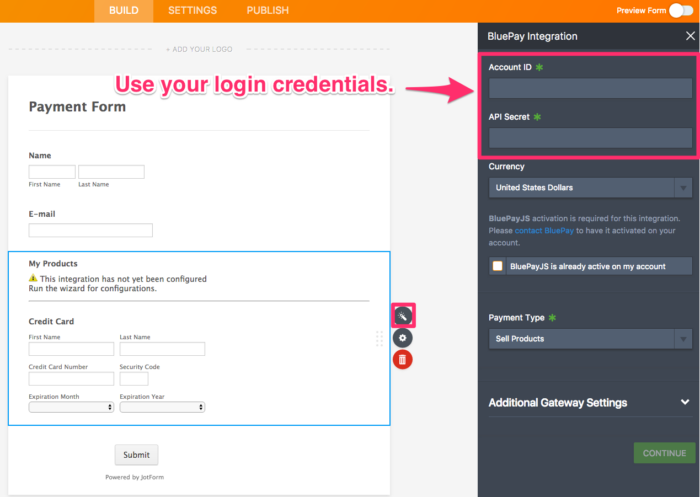Click the wand wizard icon beside payment field

point(403,316)
